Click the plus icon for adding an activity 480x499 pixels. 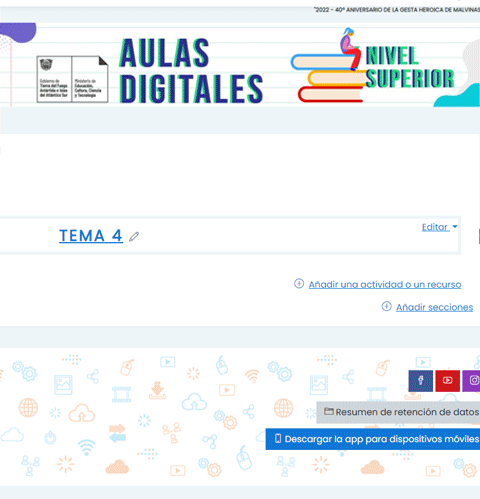point(299,284)
